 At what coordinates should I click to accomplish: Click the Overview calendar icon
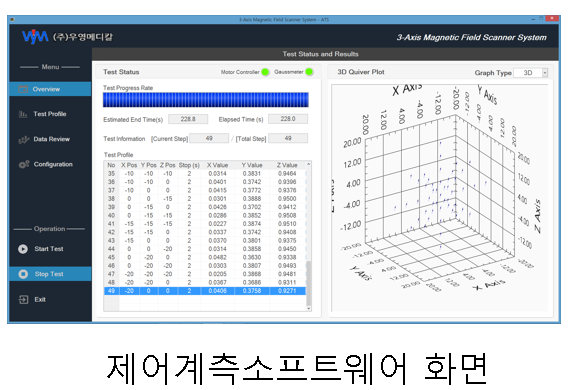click(23, 89)
